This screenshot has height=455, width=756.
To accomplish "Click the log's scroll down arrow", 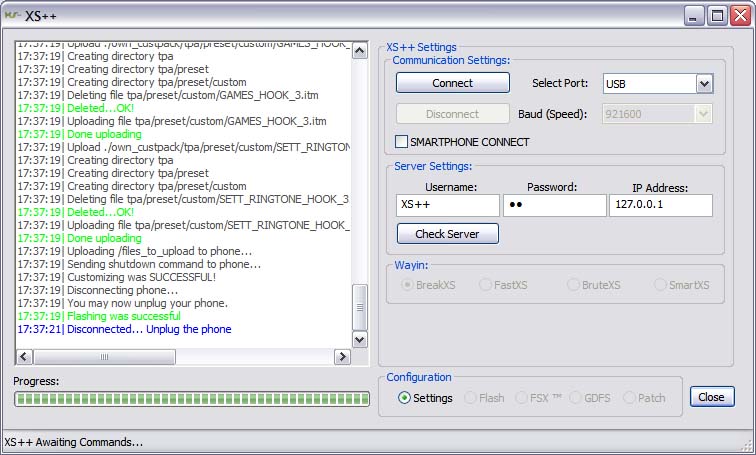I will [x=360, y=339].
